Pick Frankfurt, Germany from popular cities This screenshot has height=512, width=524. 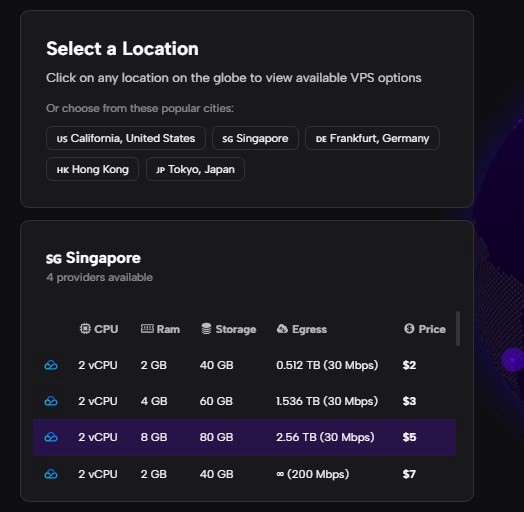[x=372, y=138]
